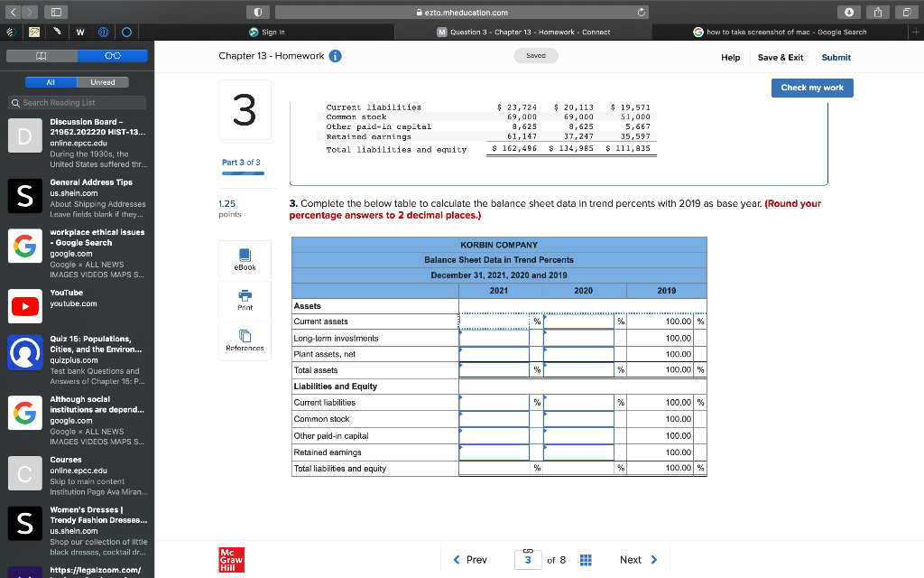Image resolution: width=924 pixels, height=578 pixels.
Task: Switch to Question 3 Chapter 13 Homework tab
Action: pyautogui.click(x=523, y=32)
